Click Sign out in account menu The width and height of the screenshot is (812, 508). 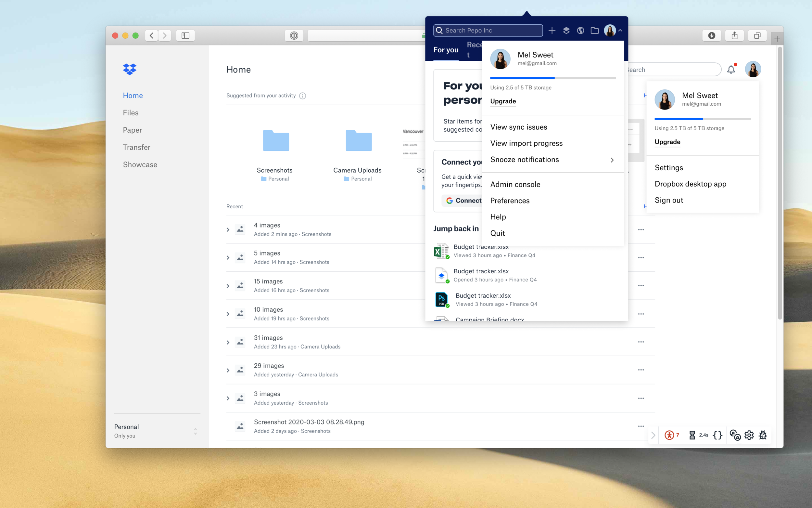669,200
